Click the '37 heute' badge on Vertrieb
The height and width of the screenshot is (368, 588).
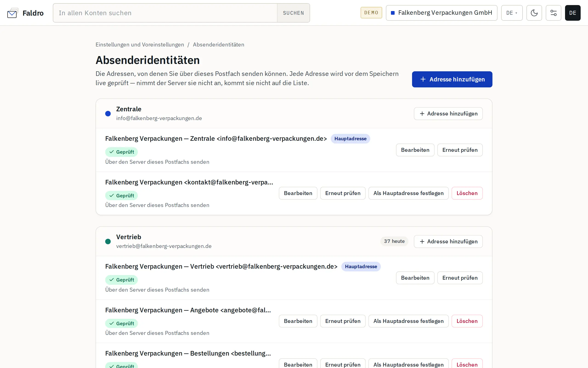tap(394, 241)
